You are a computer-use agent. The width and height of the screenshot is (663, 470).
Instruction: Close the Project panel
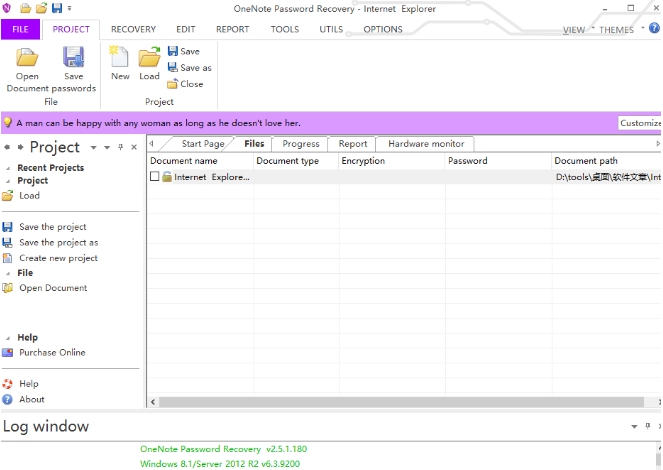pos(134,147)
